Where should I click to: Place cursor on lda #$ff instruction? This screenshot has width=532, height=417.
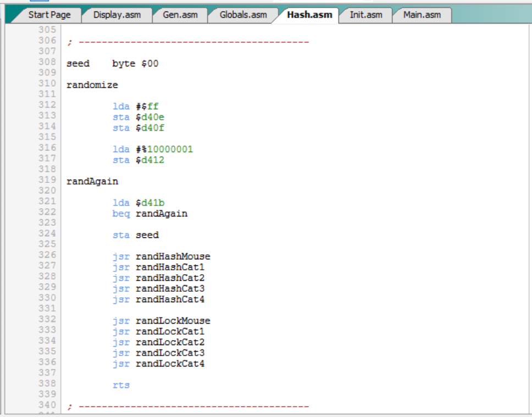tap(136, 107)
